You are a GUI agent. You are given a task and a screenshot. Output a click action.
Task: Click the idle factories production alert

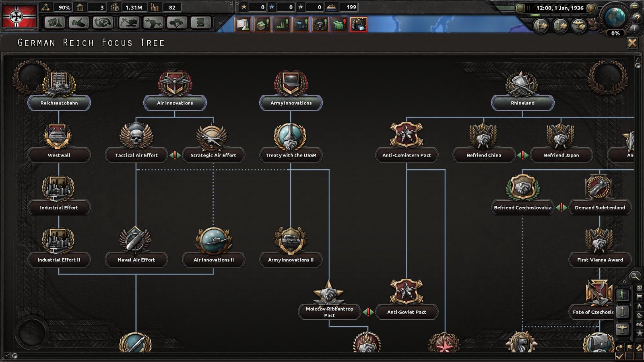pos(281,25)
